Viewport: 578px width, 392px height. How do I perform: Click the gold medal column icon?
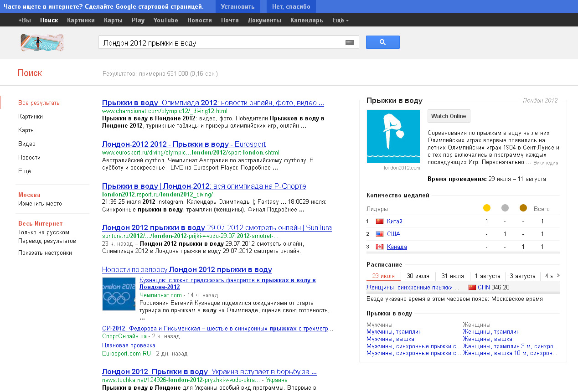pos(487,208)
